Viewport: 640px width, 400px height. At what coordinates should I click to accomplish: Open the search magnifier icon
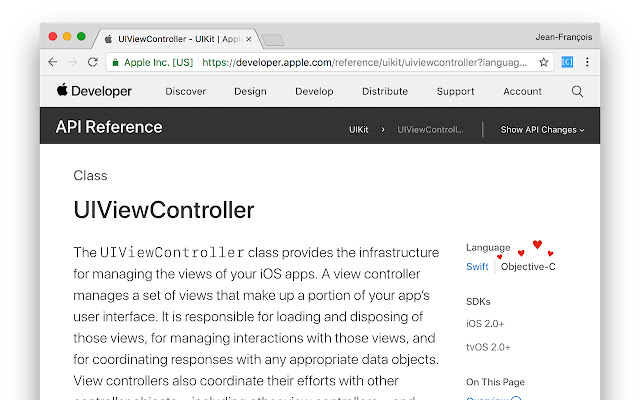pyautogui.click(x=577, y=91)
